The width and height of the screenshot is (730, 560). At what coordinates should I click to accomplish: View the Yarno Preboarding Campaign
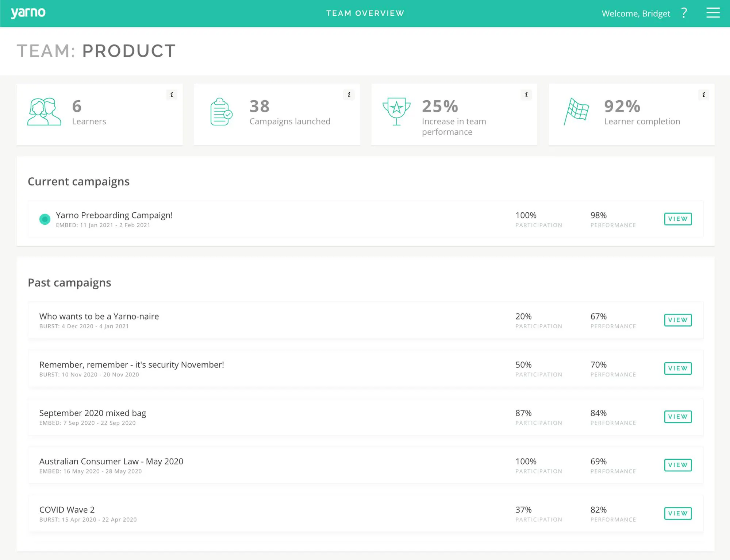[678, 219]
